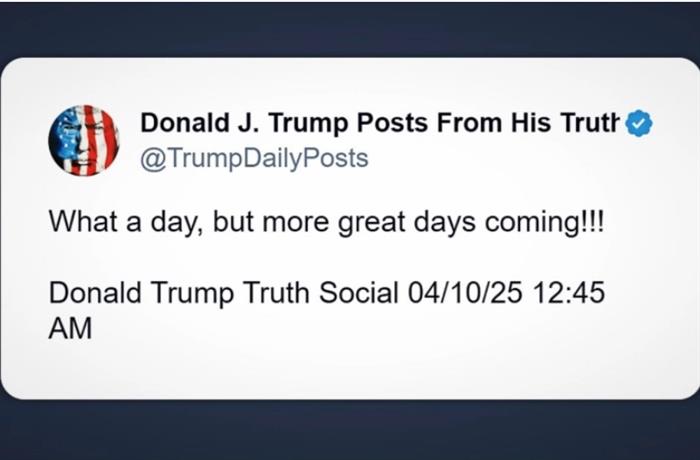This screenshot has height=460, width=700.
Task: Click empty white space under 'AM' line
Action: [x=350, y=371]
